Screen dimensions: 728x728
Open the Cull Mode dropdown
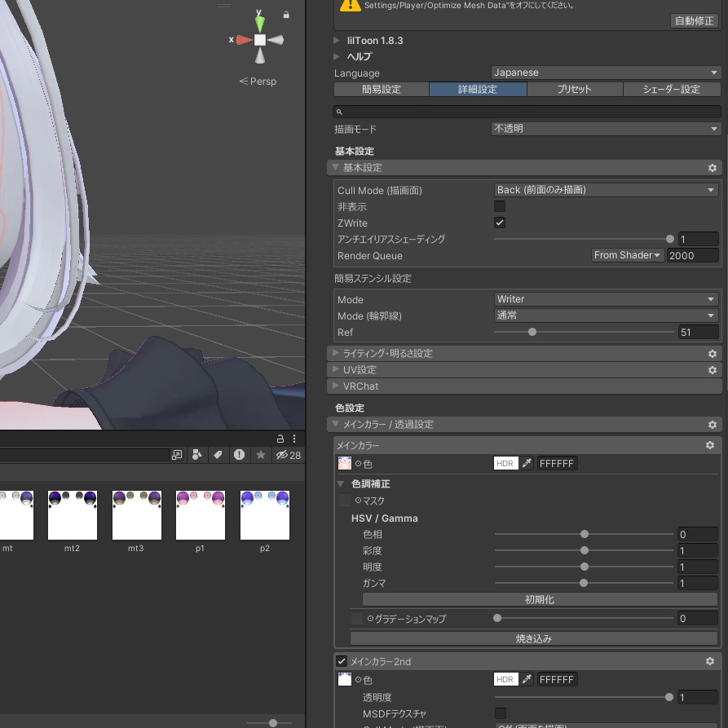607,190
